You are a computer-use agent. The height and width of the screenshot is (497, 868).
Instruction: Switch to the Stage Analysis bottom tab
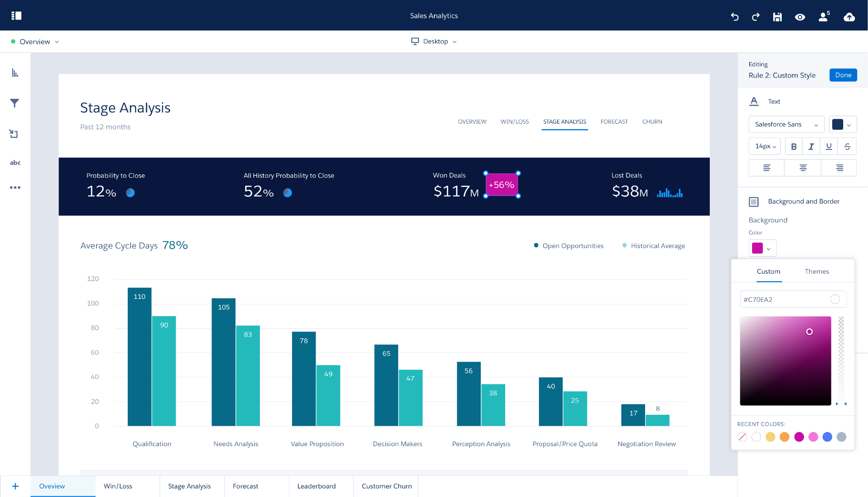192,486
